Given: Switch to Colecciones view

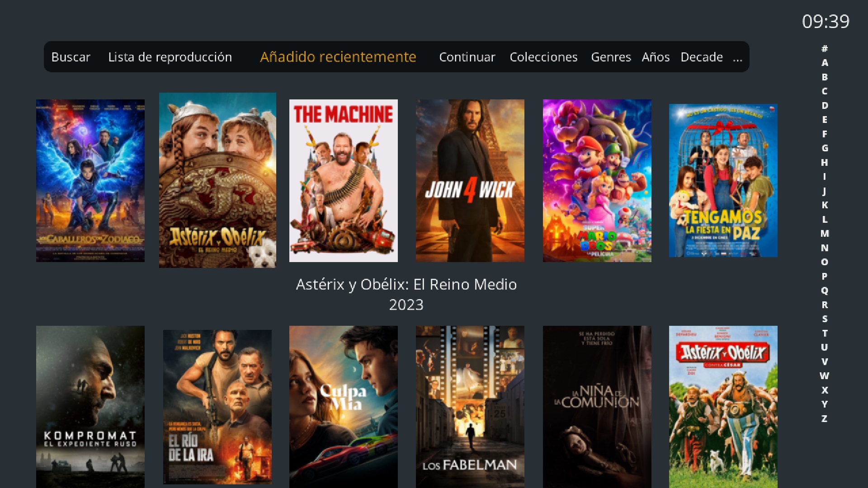Looking at the screenshot, I should click(543, 57).
